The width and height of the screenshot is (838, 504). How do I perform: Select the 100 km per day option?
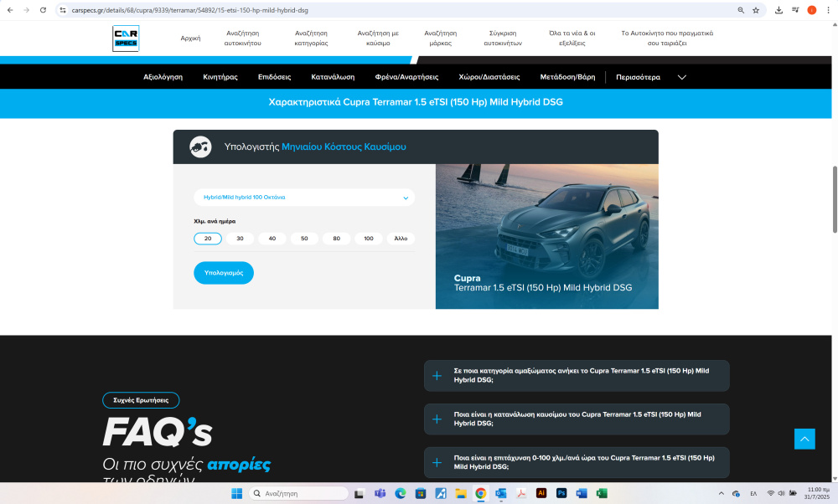coord(369,239)
